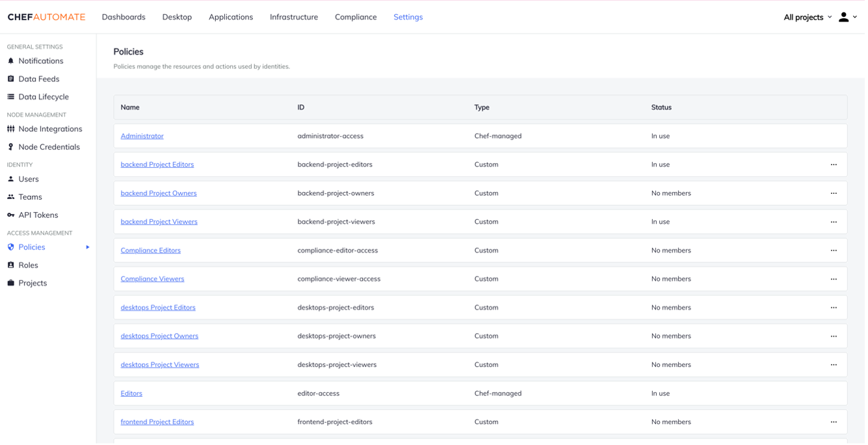Open the Administrator policy link
The image size is (868, 445).
click(142, 136)
